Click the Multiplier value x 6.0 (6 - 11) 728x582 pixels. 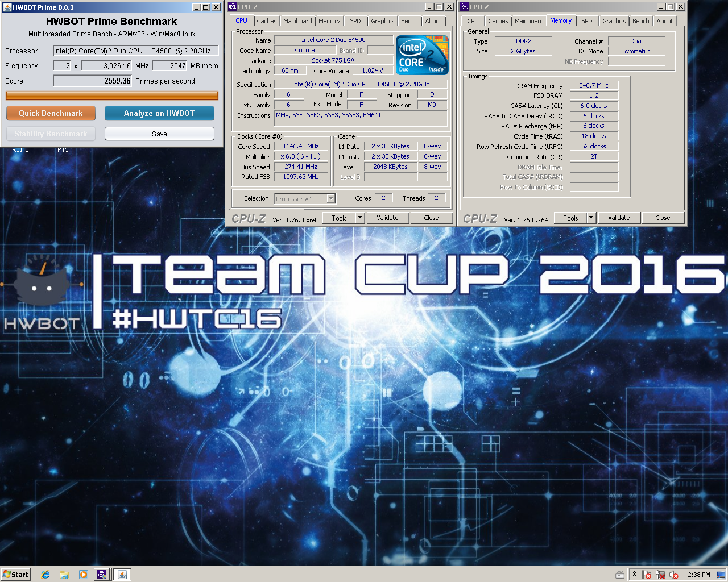301,156
